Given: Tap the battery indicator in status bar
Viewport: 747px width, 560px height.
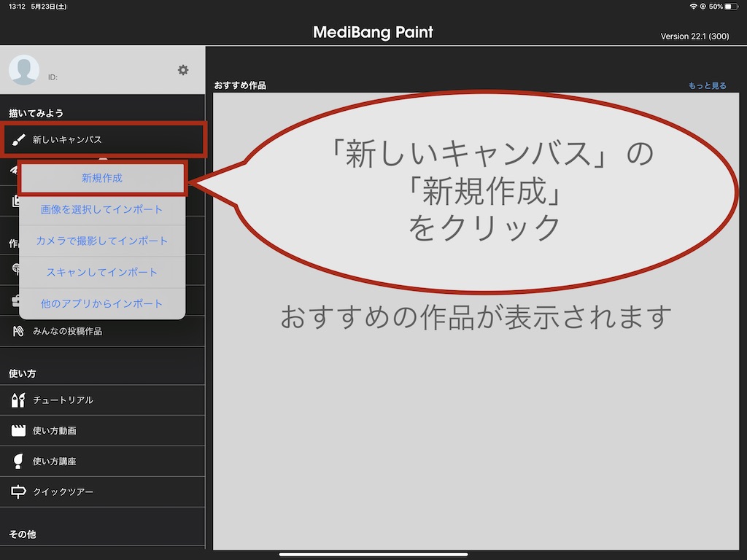Looking at the screenshot, I should coord(732,7).
